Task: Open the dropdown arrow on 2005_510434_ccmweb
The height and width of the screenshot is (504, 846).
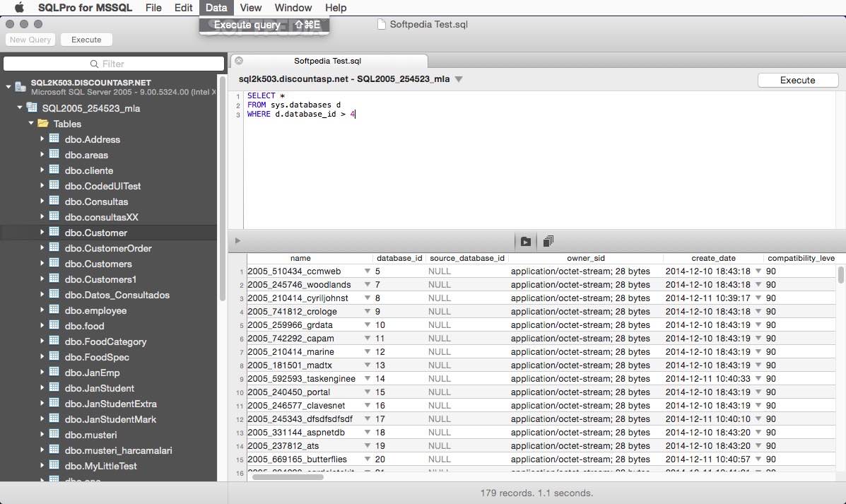Action: pos(368,271)
